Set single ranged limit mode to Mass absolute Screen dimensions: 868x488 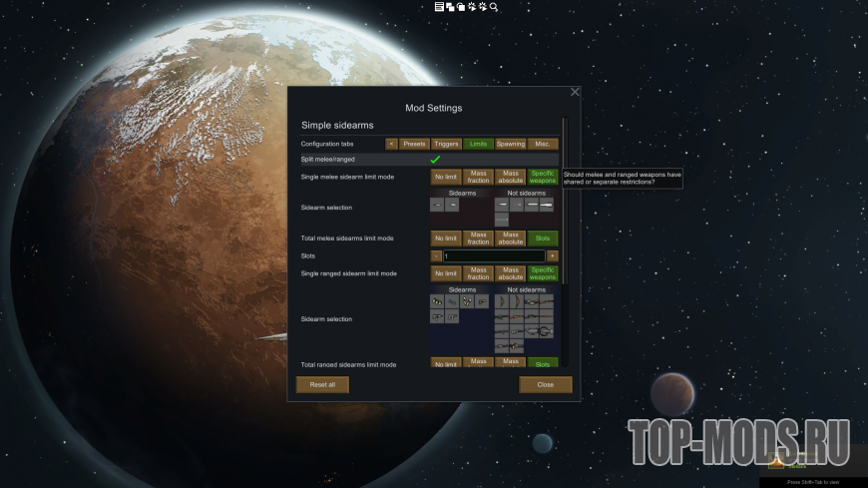[511, 273]
